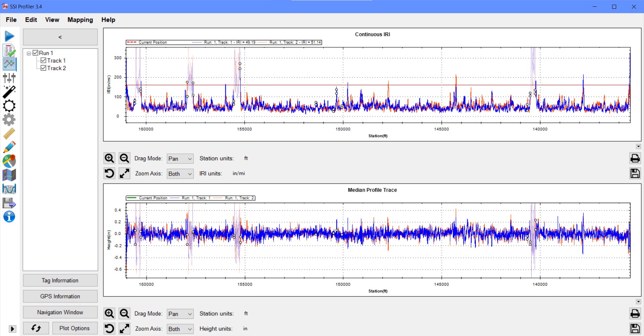Viewport: 644px width, 336px height.
Task: Open Drag Mode dropdown under Continuous IRI chart
Action: [180, 159]
